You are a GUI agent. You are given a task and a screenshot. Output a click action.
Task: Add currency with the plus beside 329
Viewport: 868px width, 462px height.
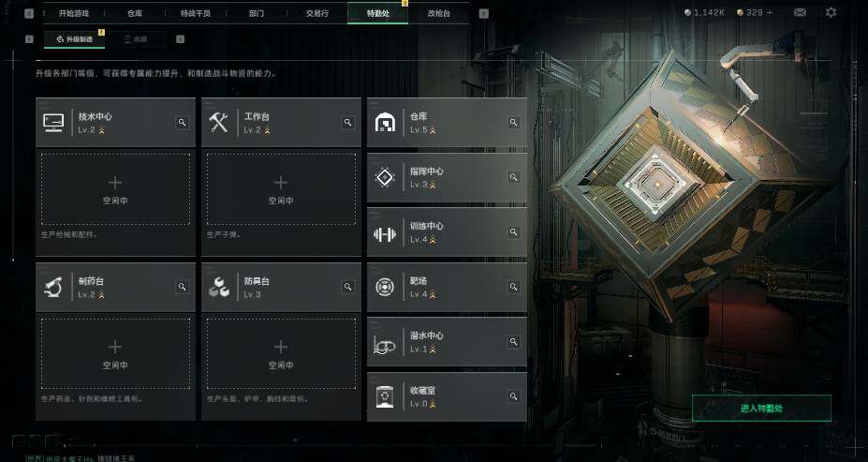(770, 12)
